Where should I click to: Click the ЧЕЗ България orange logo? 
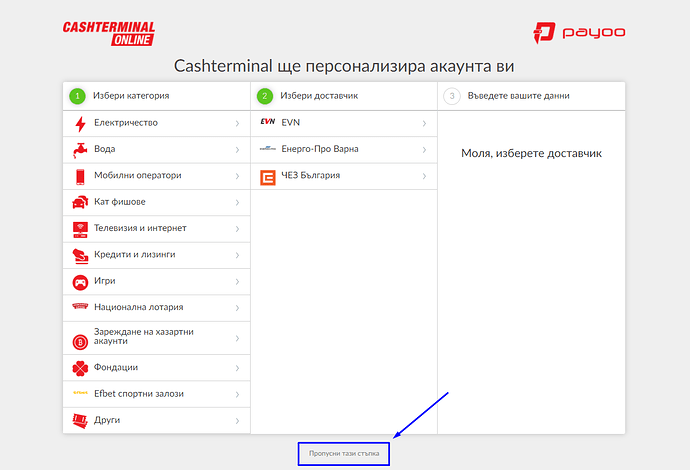pyautogui.click(x=268, y=177)
